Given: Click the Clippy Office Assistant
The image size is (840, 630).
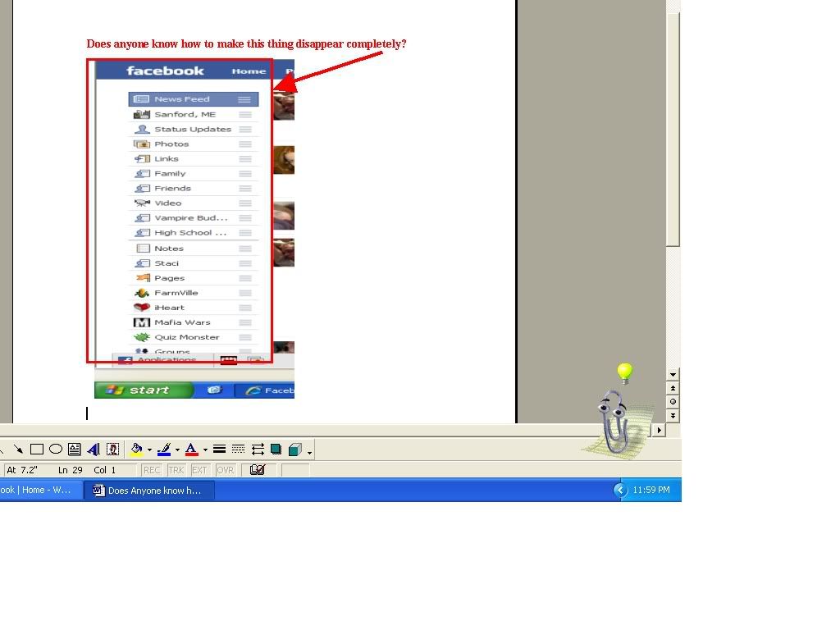Looking at the screenshot, I should point(615,422).
